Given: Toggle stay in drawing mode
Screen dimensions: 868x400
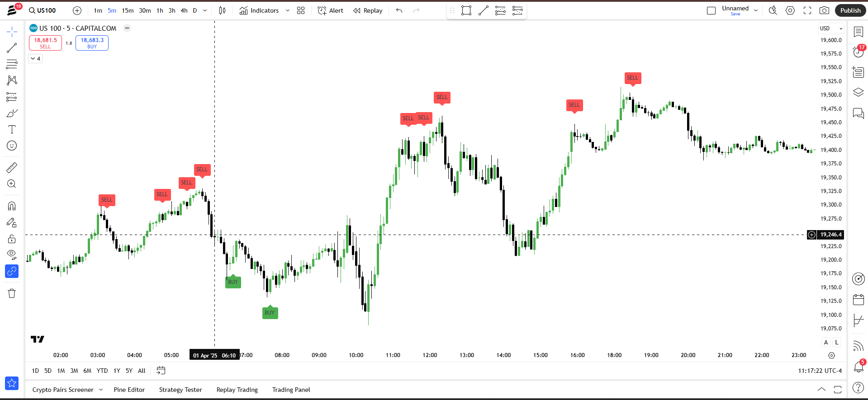Looking at the screenshot, I should pos(12,222).
